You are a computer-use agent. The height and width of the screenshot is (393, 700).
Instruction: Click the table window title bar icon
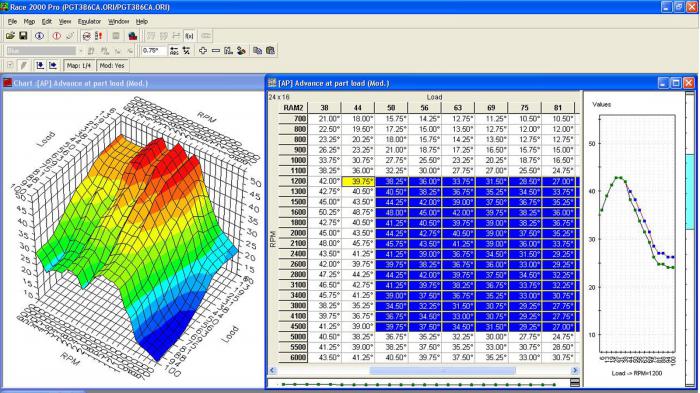(x=272, y=83)
